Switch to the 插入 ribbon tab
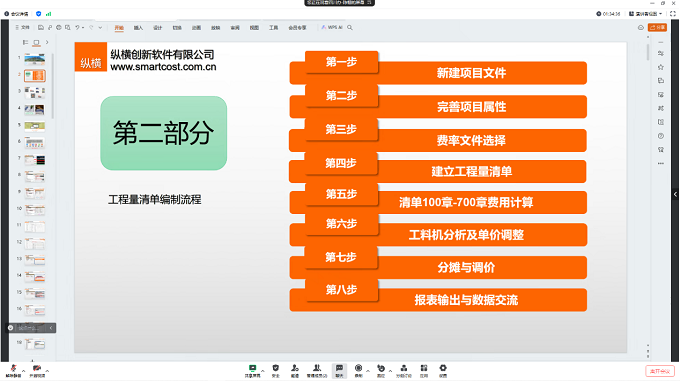The height and width of the screenshot is (381, 680). coord(138,28)
